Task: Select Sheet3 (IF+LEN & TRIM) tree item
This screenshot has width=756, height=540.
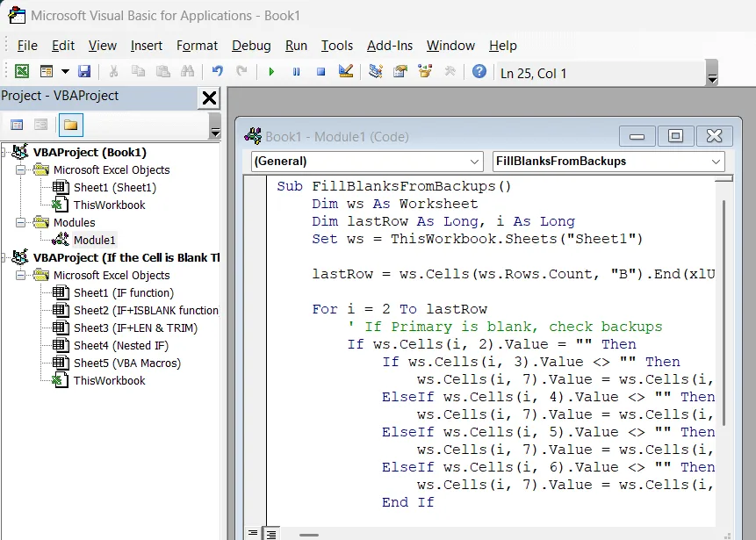Action: [135, 328]
